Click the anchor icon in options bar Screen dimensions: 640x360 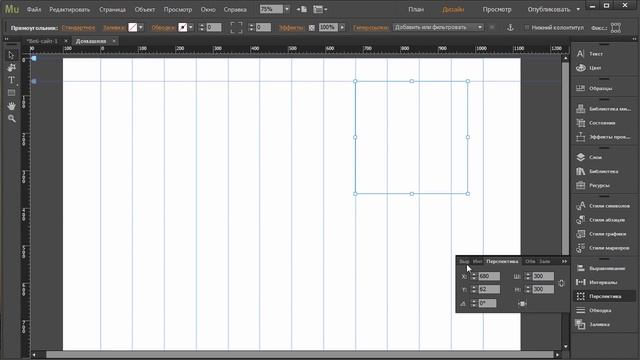tap(510, 27)
